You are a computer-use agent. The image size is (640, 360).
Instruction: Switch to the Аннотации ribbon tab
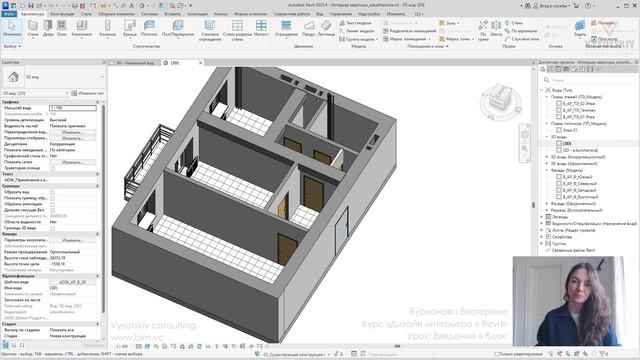point(197,14)
